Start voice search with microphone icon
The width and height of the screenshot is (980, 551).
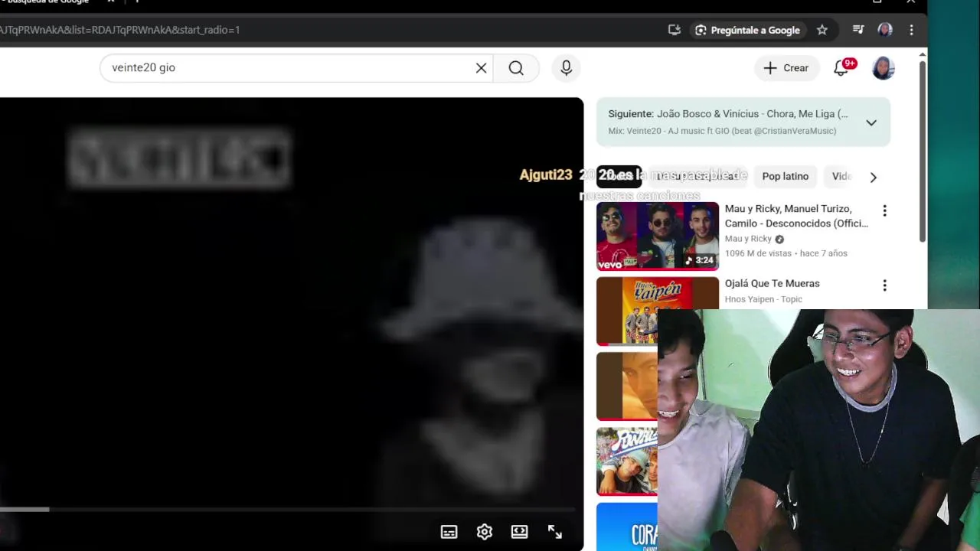[566, 68]
